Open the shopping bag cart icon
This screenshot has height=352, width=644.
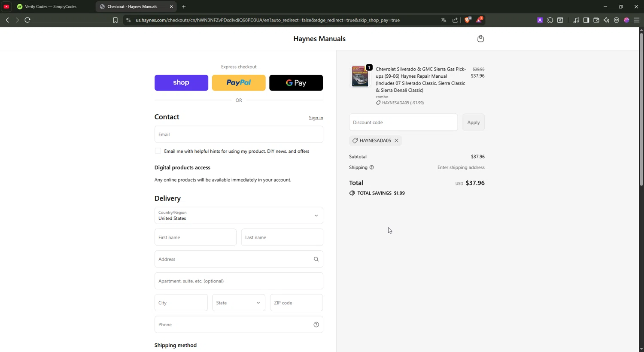pos(480,39)
